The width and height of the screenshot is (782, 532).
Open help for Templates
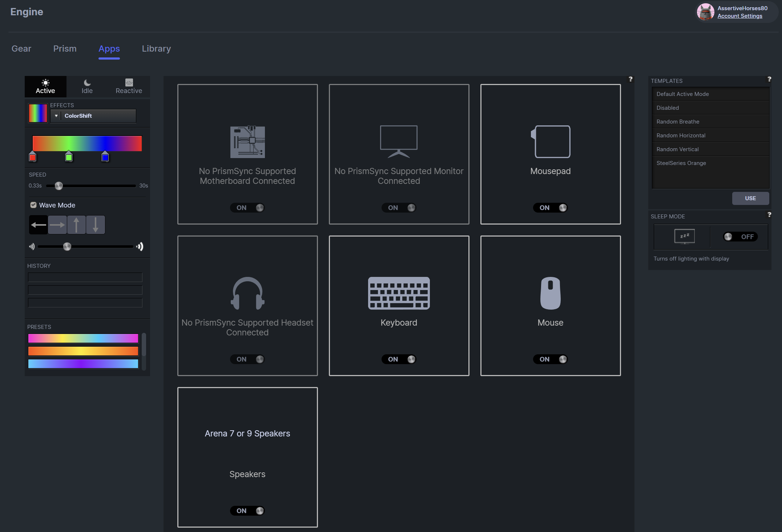coord(769,79)
